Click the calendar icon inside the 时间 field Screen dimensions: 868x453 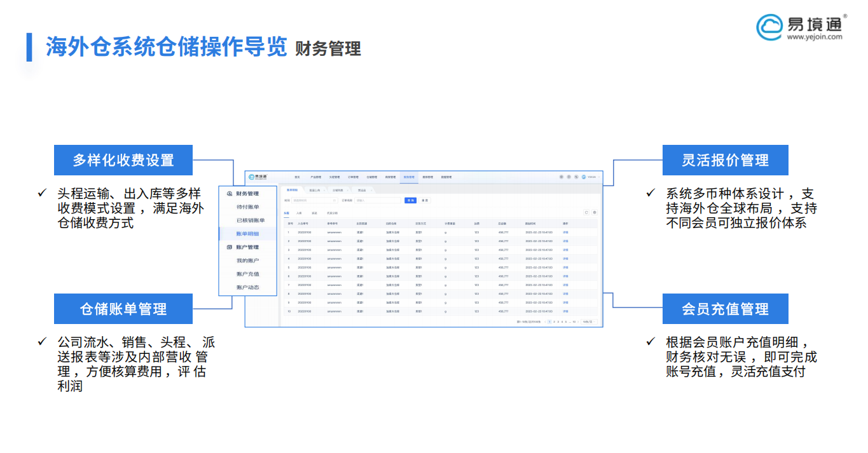tap(334, 201)
